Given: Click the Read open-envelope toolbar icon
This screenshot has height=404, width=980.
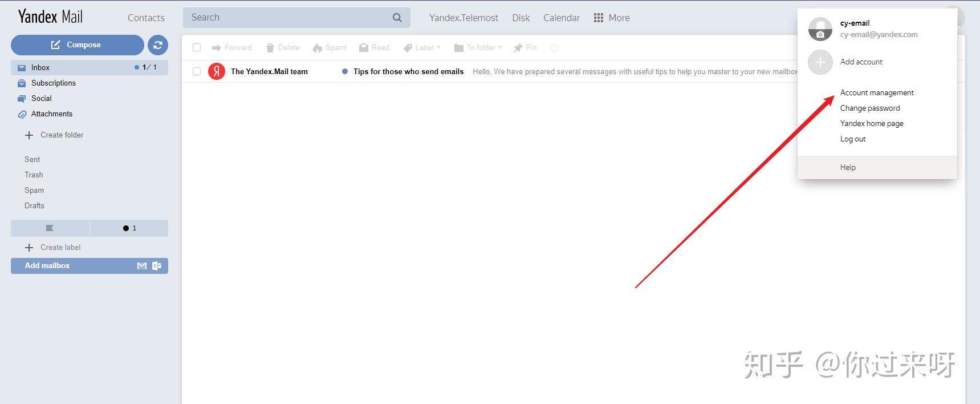Looking at the screenshot, I should point(364,48).
